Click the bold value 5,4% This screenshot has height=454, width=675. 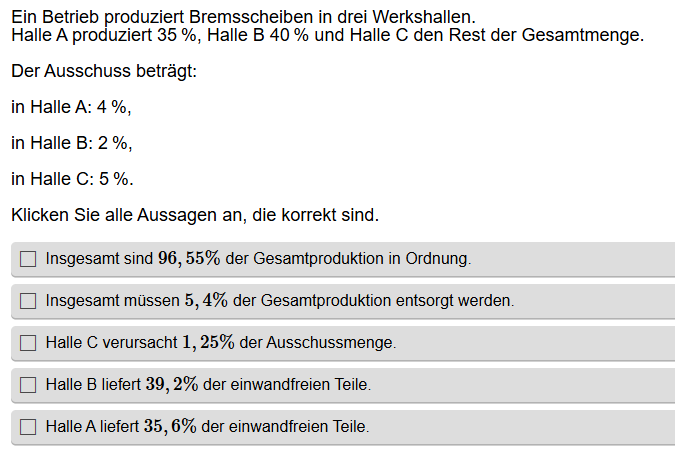pos(206,301)
